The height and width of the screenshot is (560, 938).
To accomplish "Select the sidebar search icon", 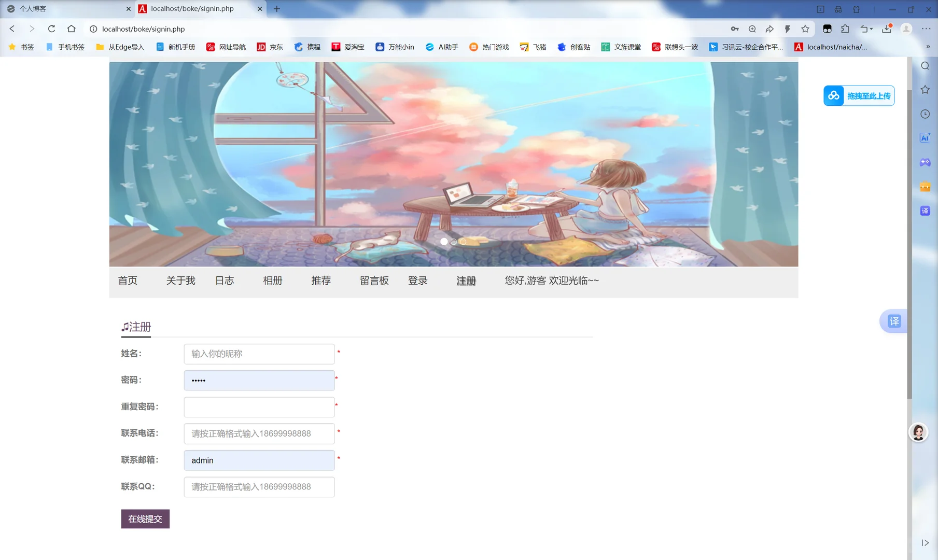I will tap(925, 66).
